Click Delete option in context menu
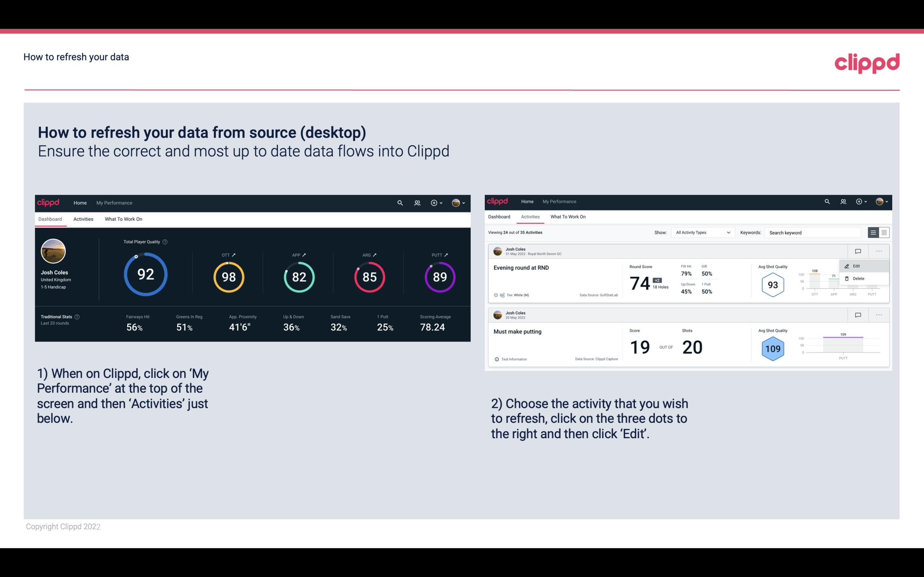 click(859, 278)
